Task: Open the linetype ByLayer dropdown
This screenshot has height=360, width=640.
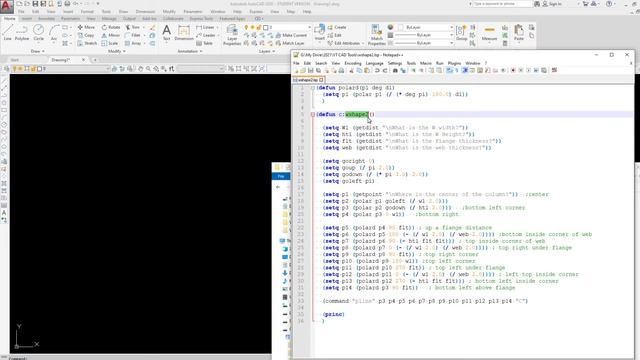Action: point(451,43)
